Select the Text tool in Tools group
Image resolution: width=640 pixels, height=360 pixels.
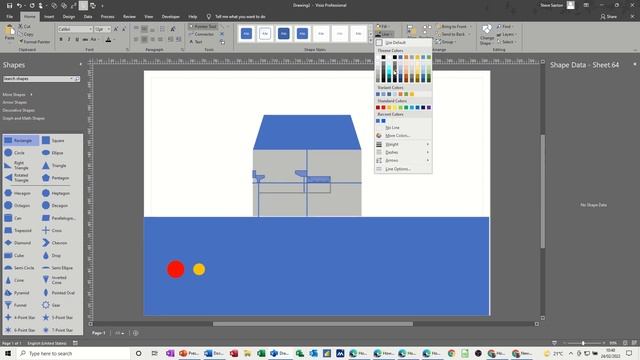point(196,42)
